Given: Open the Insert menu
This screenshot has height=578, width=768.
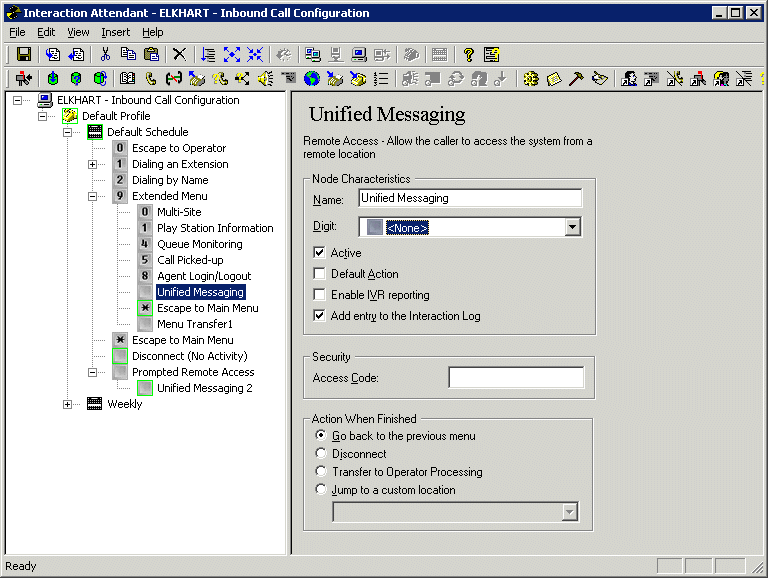Looking at the screenshot, I should [115, 32].
